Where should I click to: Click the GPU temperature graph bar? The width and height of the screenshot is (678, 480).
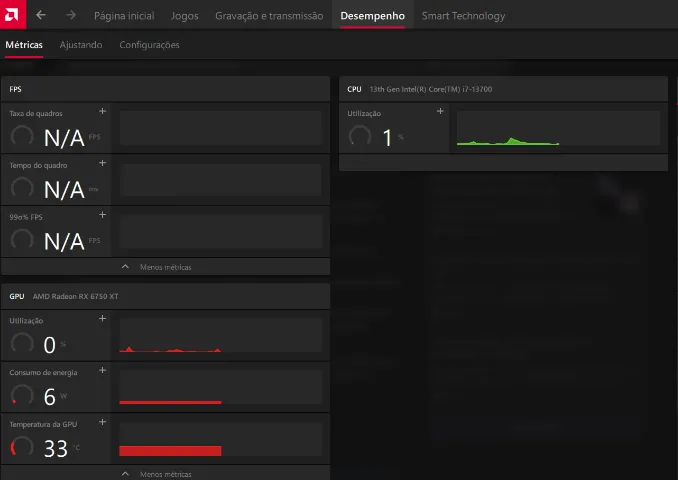tap(170, 450)
